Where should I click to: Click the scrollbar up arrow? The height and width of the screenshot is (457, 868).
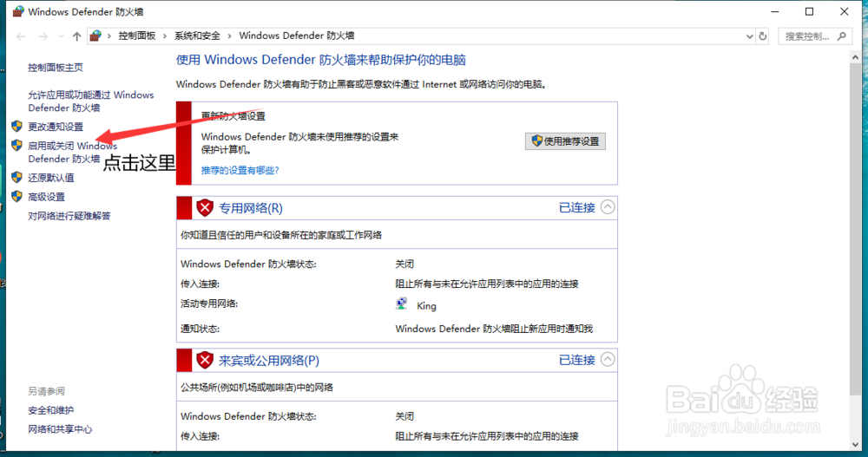[x=855, y=57]
